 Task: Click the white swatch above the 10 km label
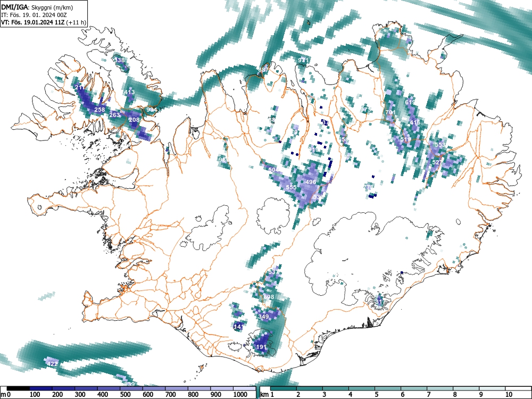click(518, 388)
